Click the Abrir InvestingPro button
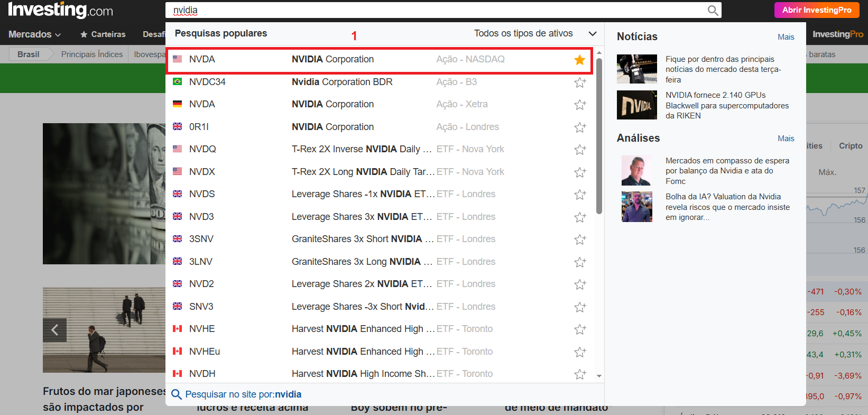The height and width of the screenshot is (415, 868). 817,10
